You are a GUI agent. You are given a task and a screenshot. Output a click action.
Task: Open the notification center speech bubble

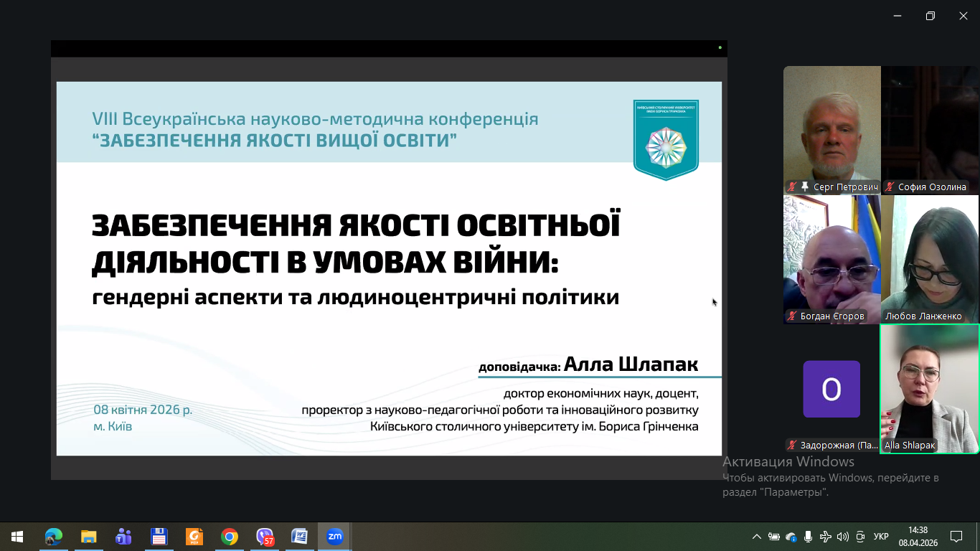[x=956, y=537]
